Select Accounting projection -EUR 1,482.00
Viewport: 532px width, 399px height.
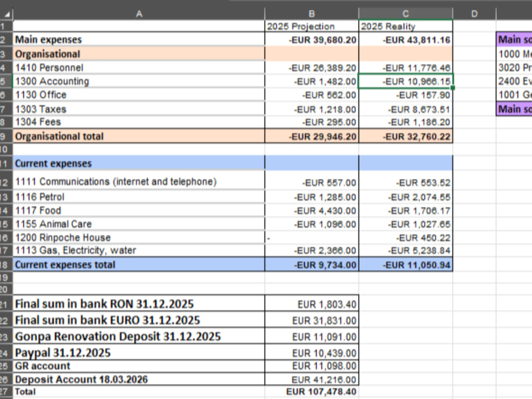(x=311, y=81)
